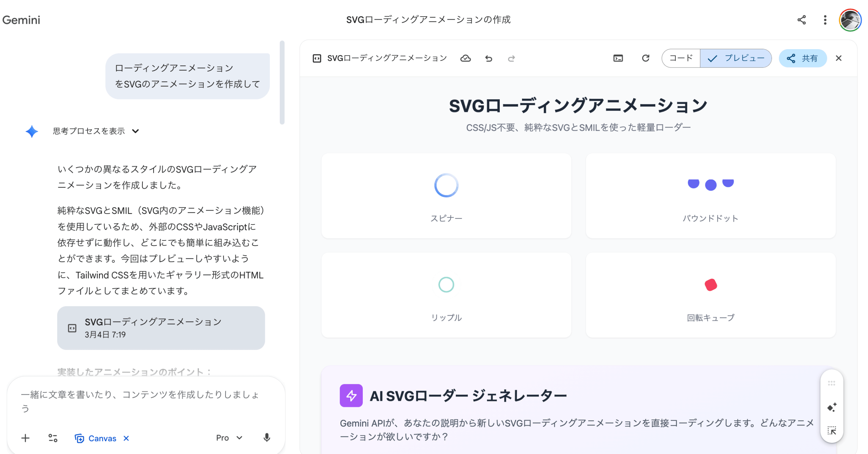This screenshot has height=454, width=868.
Task: Click the share icon in top header
Action: point(801,20)
